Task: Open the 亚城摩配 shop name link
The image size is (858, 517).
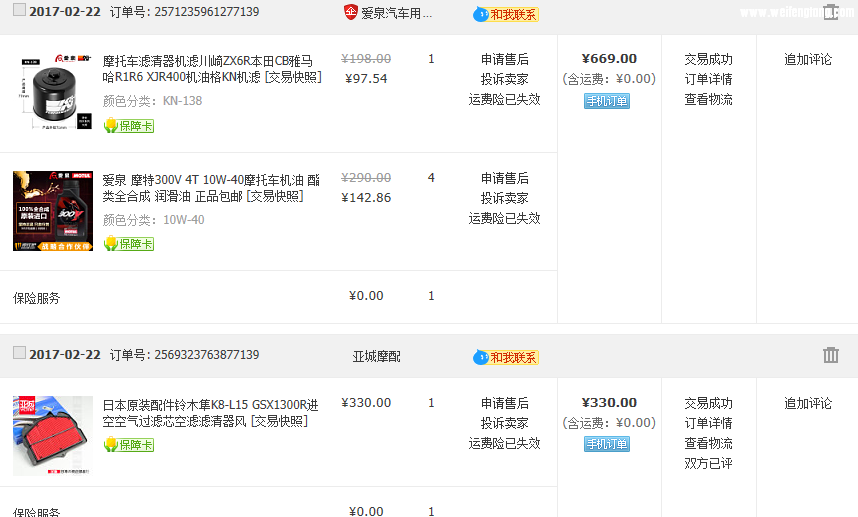Action: coord(376,356)
